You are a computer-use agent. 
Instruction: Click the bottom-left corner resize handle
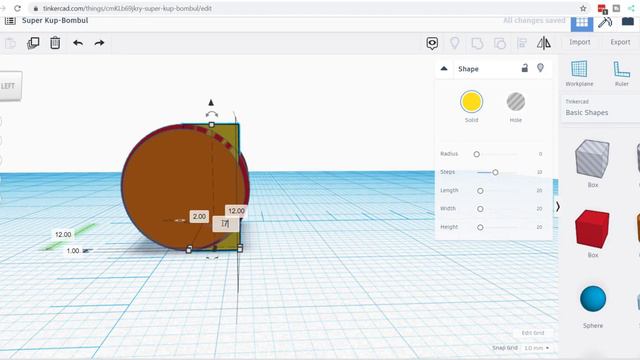(189, 249)
